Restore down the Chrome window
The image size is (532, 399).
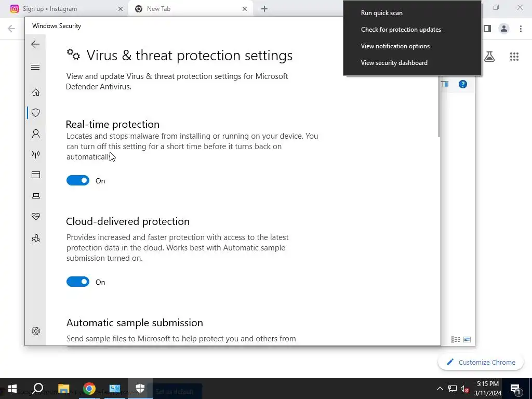(496, 7)
